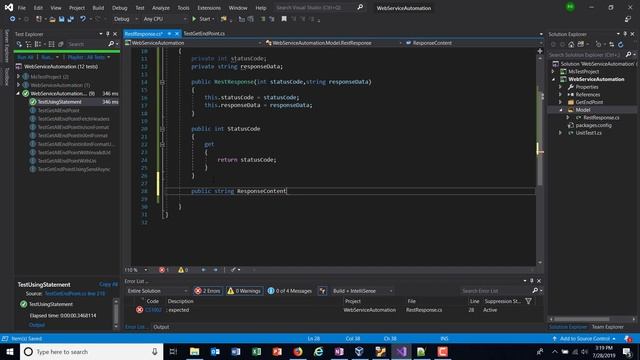The width and height of the screenshot is (640, 360).
Task: Open the Debug menu
Action: pyautogui.click(x=120, y=8)
